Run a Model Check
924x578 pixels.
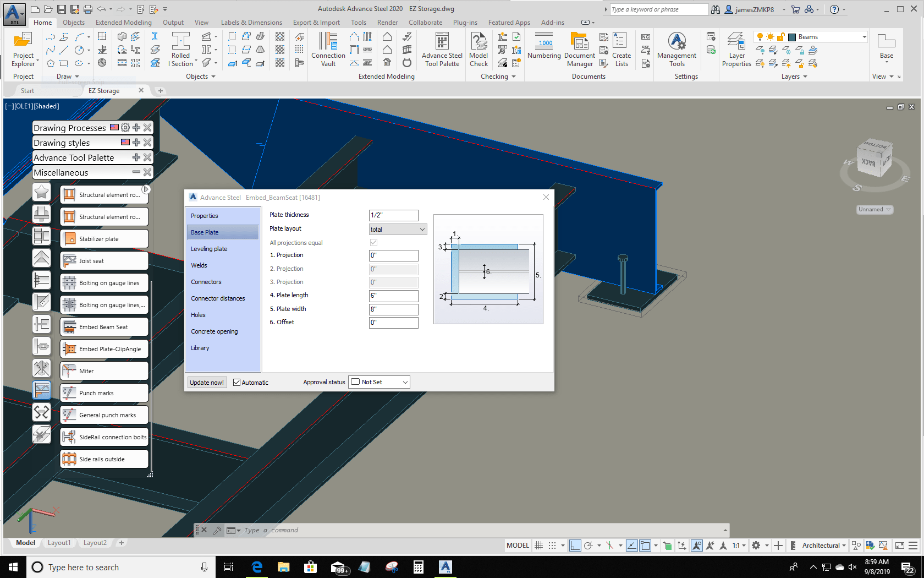coord(478,49)
